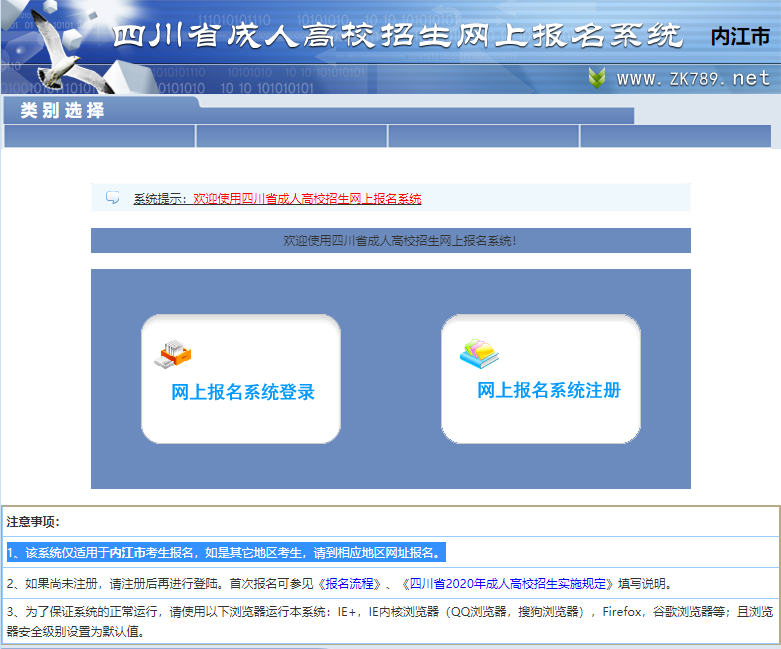Click highlighted note 1 about 内江市考生报名

coord(226,552)
